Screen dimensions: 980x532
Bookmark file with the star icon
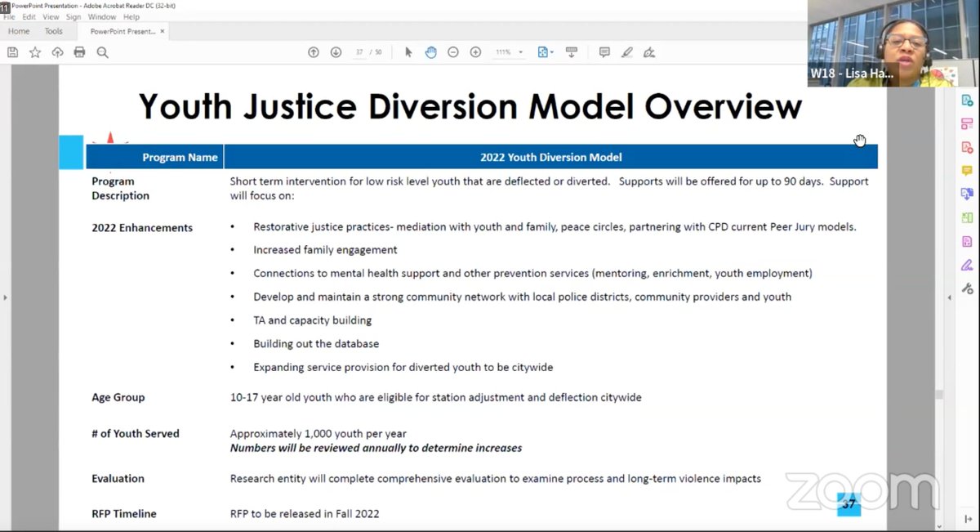35,52
